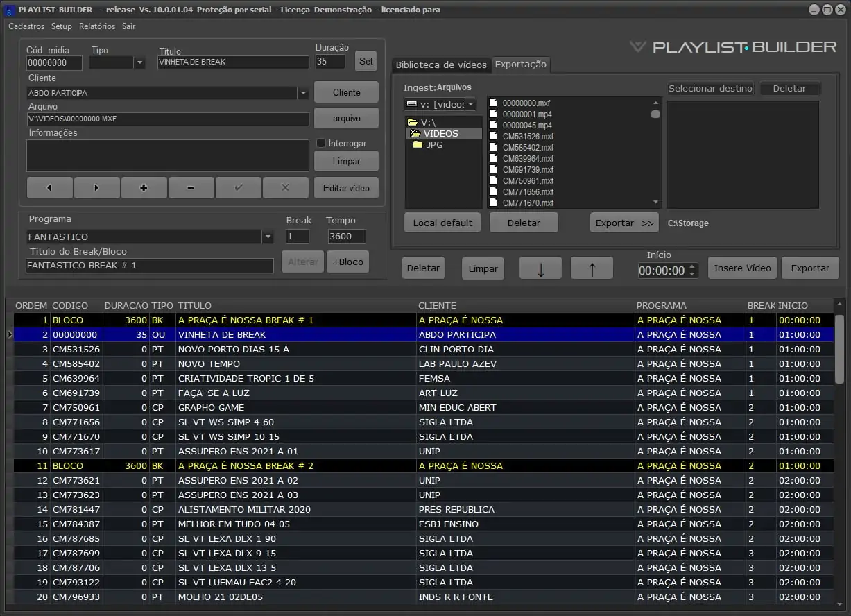Click Limpar above the playlist table
This screenshot has height=616, width=851.
pos(483,268)
